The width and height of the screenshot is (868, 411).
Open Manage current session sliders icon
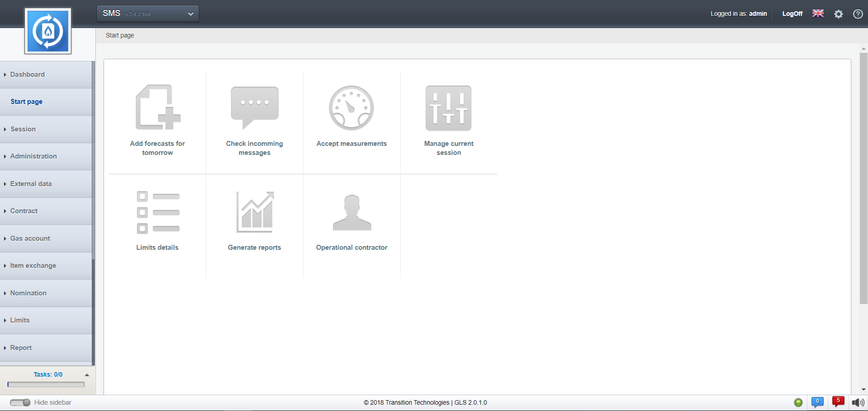pos(448,108)
